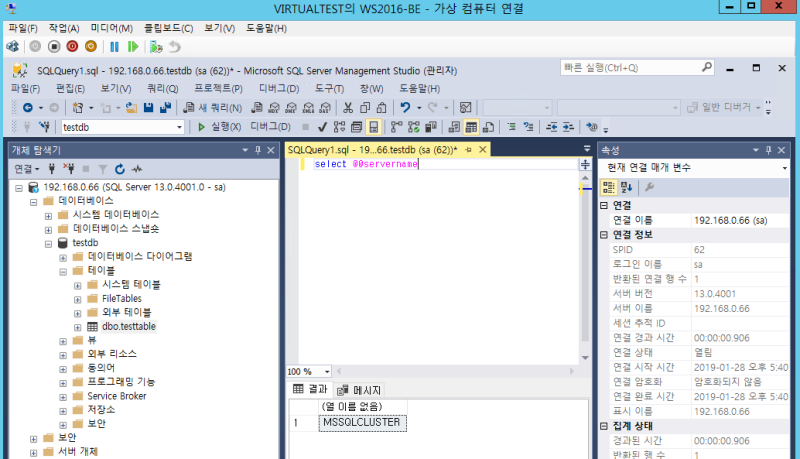Toggle include client statistics
Viewport: 800px width, 459px height.
tap(431, 127)
